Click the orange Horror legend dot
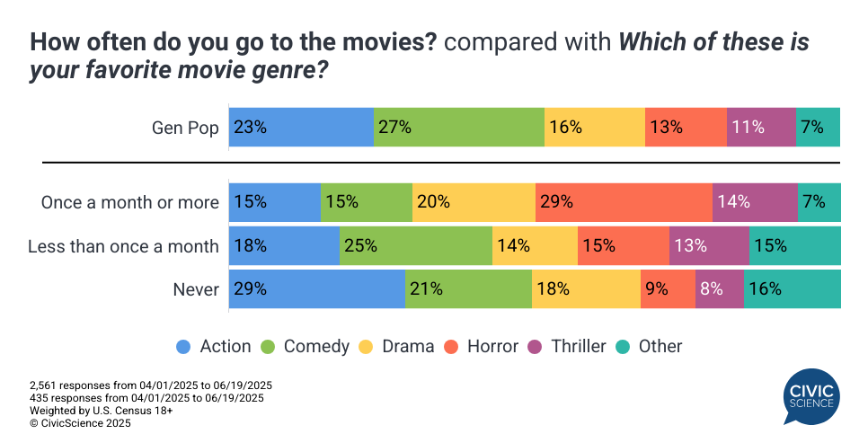868x443 pixels. pos(451,347)
